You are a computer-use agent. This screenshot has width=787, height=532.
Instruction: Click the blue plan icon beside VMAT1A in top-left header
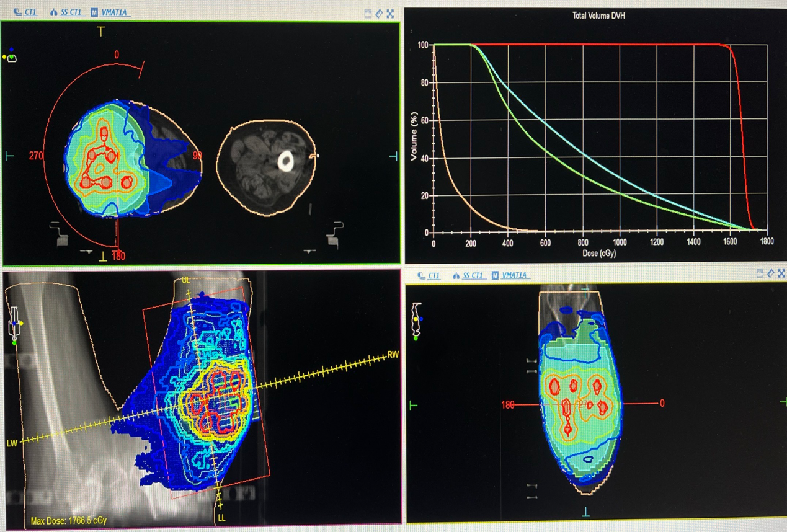point(94,12)
